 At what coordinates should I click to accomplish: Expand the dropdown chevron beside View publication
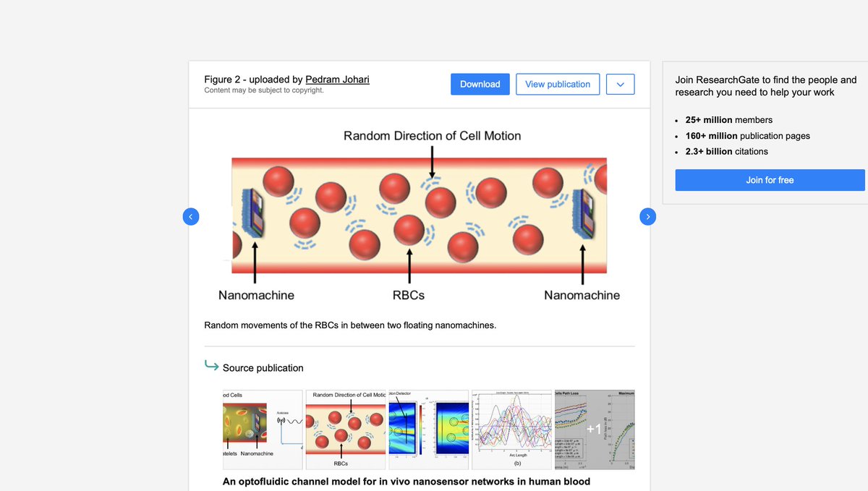pos(620,84)
